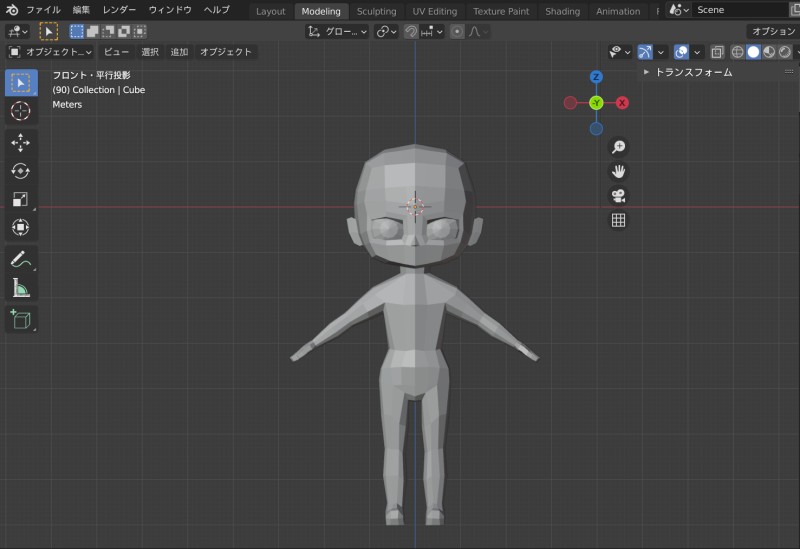Click the オプション button
800x549 pixels.
pos(773,32)
